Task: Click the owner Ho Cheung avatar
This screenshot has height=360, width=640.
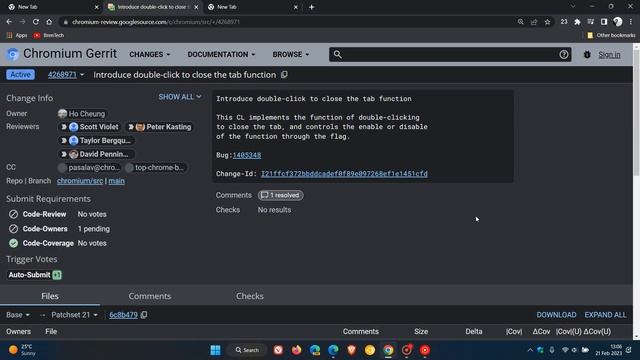Action: 62,113
